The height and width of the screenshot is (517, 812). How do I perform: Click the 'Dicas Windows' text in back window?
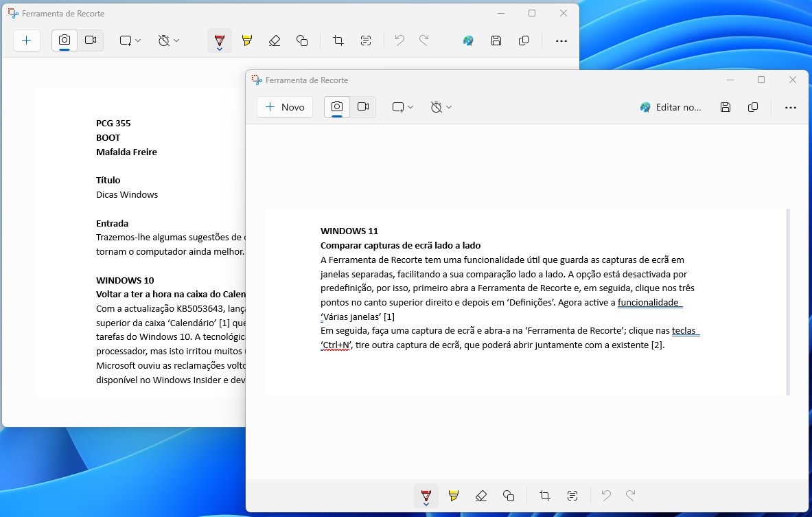pyautogui.click(x=127, y=195)
